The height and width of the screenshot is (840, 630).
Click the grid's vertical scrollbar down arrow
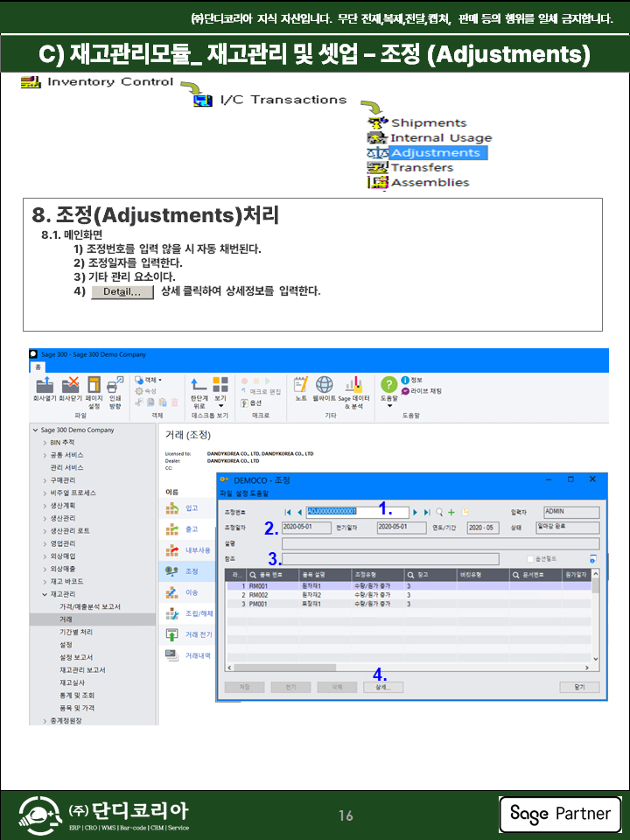coord(595,659)
